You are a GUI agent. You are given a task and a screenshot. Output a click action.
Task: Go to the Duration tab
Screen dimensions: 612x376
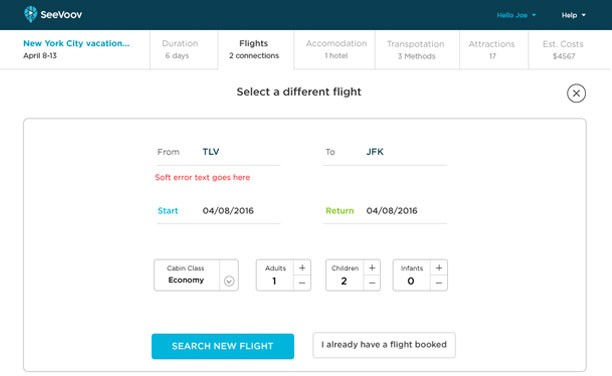click(180, 49)
